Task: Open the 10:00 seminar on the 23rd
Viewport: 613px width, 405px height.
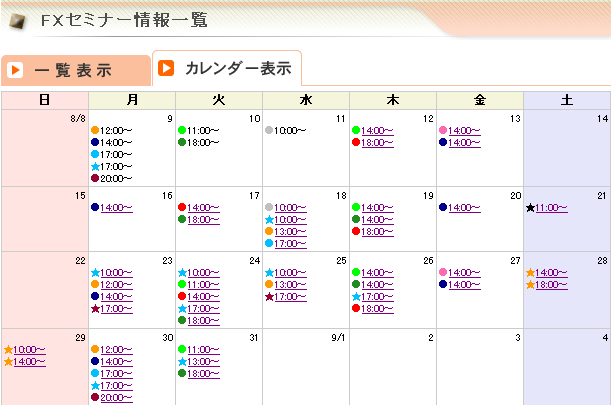Action: [x=117, y=273]
